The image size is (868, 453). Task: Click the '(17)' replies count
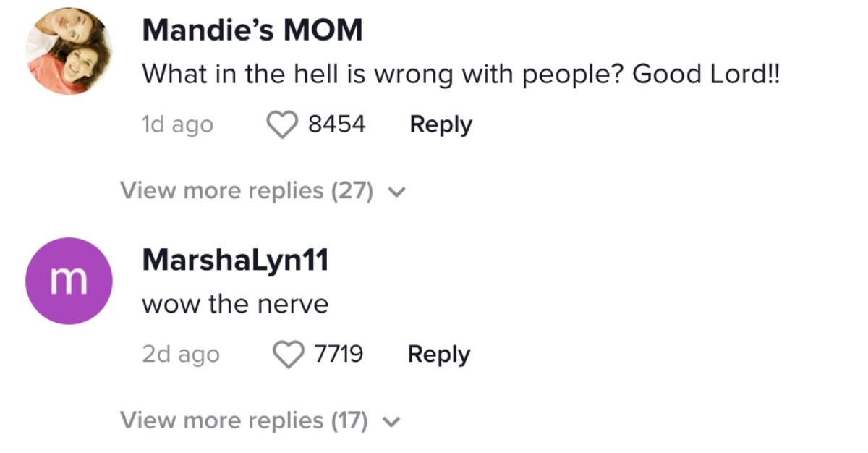(349, 420)
